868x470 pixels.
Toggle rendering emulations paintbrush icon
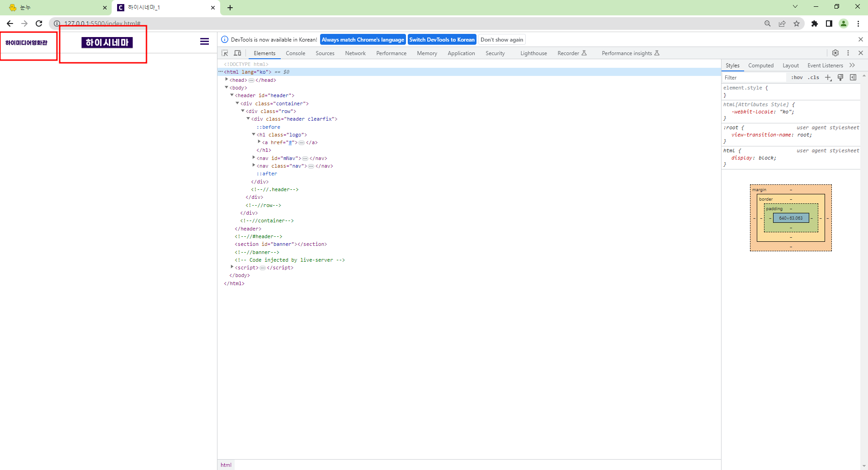click(840, 77)
